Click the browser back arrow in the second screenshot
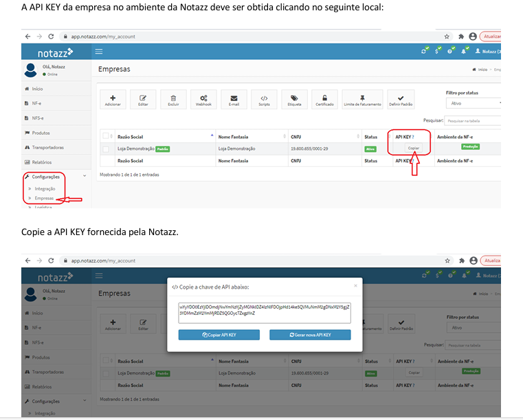 pos(27,261)
